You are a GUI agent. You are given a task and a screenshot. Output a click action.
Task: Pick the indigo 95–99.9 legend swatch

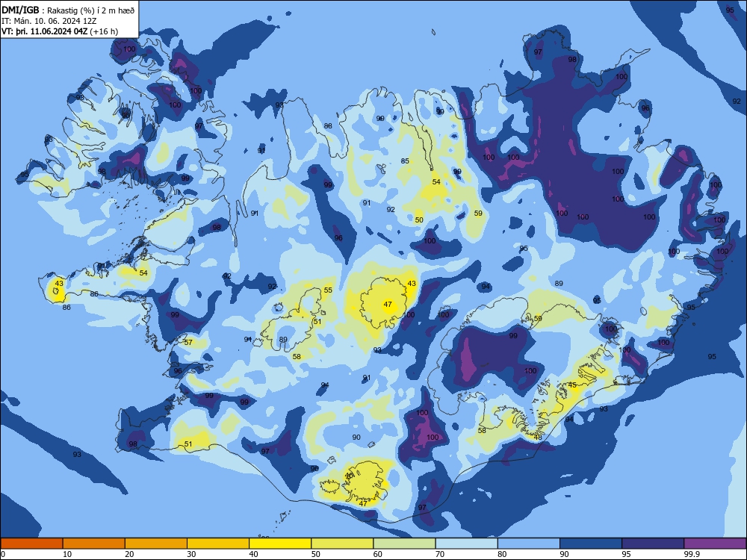(x=653, y=544)
